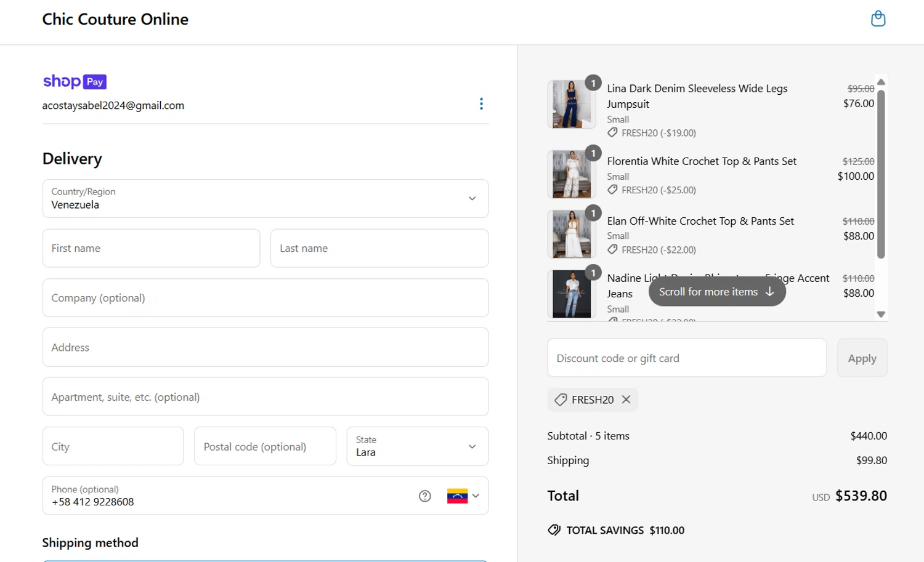This screenshot has width=924, height=562.
Task: Click the total amount $539.80
Action: (x=861, y=496)
